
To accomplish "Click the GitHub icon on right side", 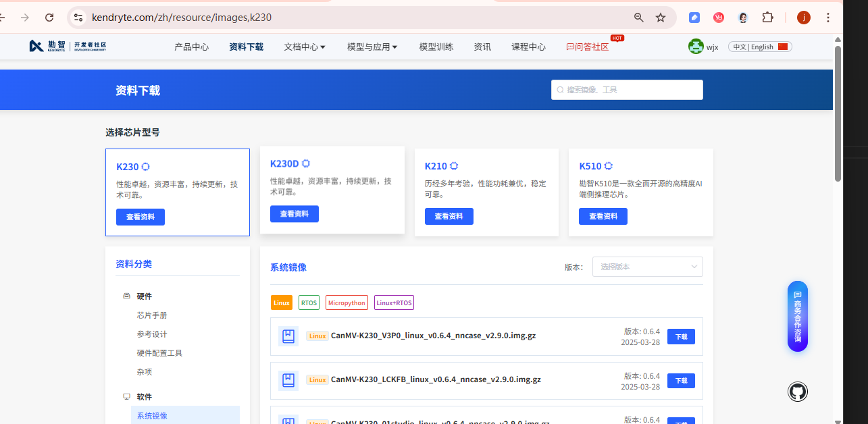I will pyautogui.click(x=797, y=392).
